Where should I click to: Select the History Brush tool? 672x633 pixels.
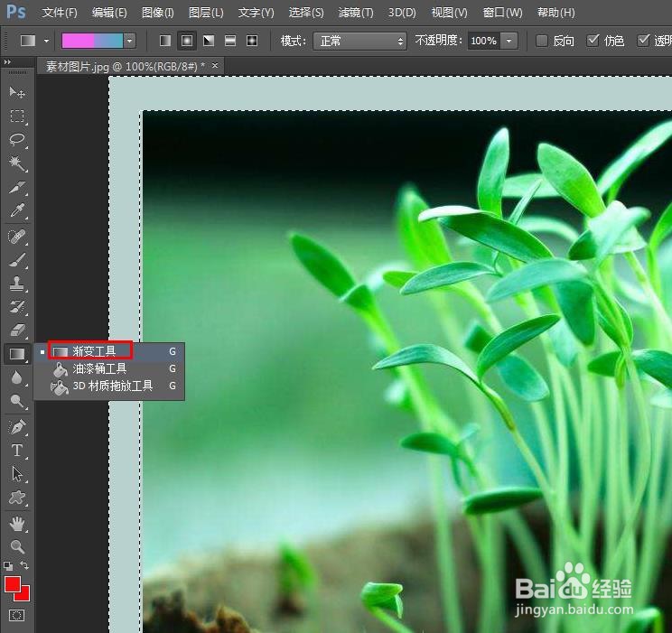17,307
